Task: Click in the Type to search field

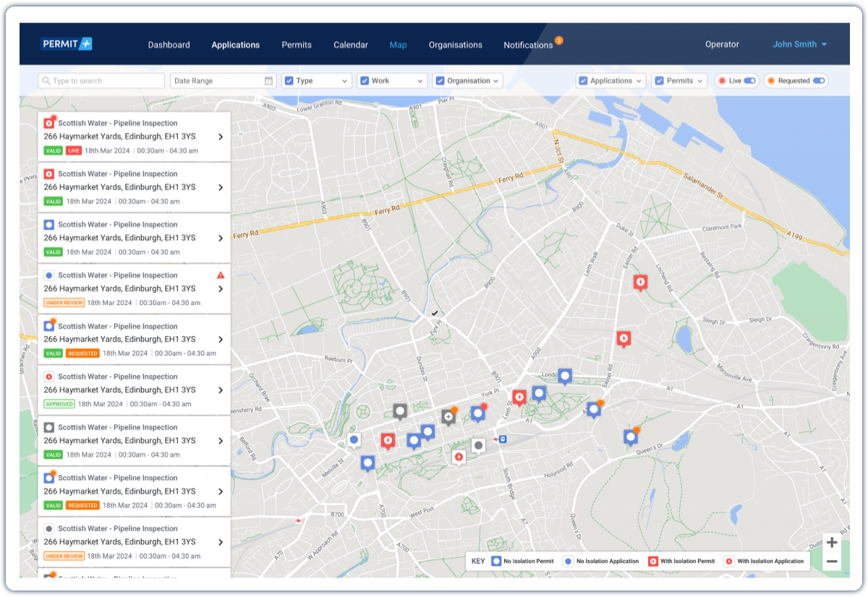Action: (x=101, y=81)
